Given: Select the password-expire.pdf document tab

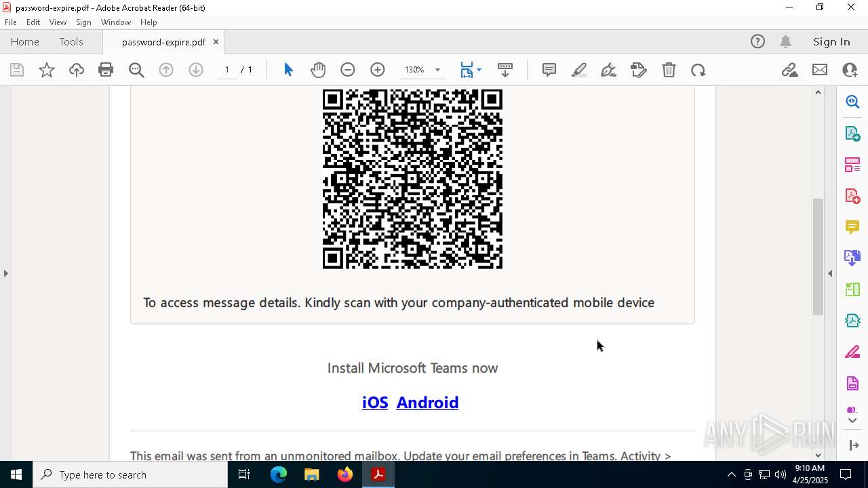Looking at the screenshot, I should coord(163,42).
